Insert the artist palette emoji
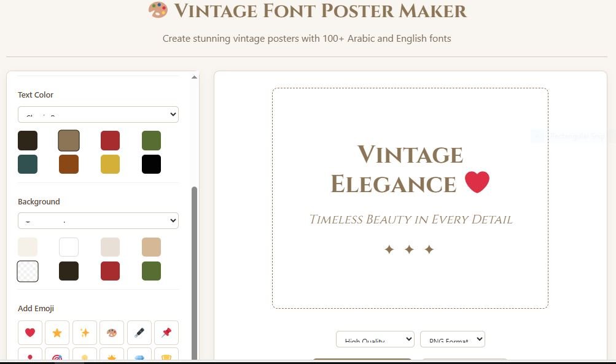Screen dimensions: 616x364 coord(112,333)
